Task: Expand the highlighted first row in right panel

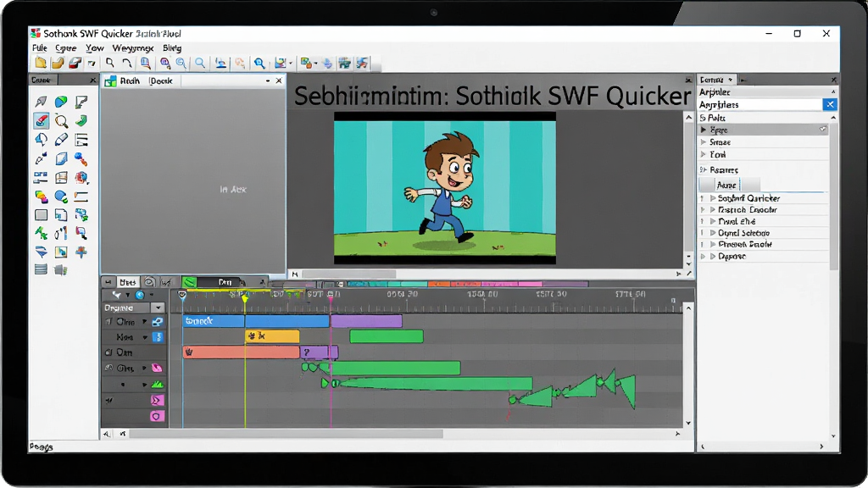Action: click(704, 130)
